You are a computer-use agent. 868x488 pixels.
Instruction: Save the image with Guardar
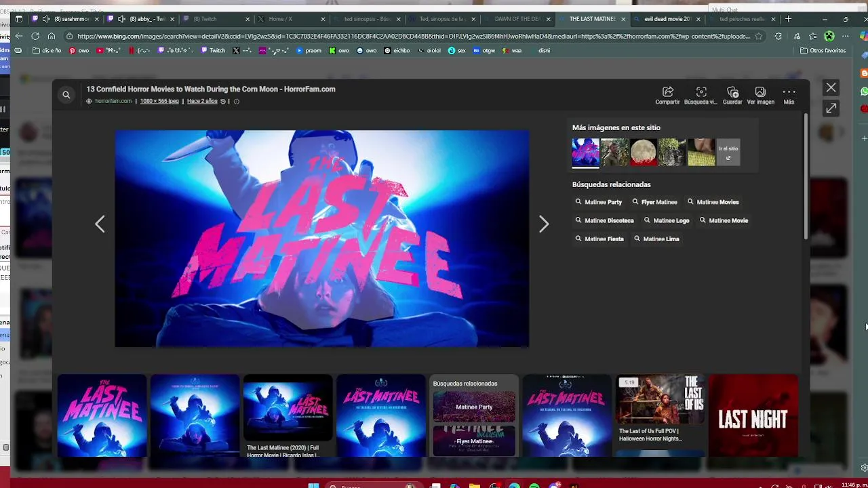(732, 96)
